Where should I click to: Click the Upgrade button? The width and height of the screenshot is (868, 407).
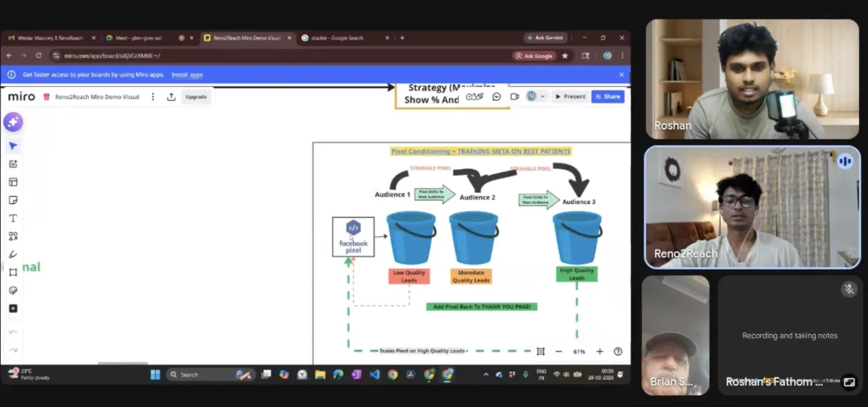click(196, 97)
